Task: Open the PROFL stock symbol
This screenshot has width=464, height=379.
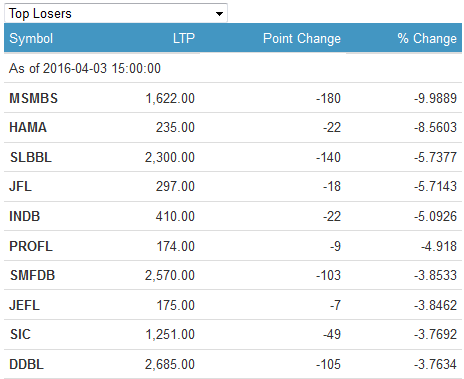Action: point(31,246)
